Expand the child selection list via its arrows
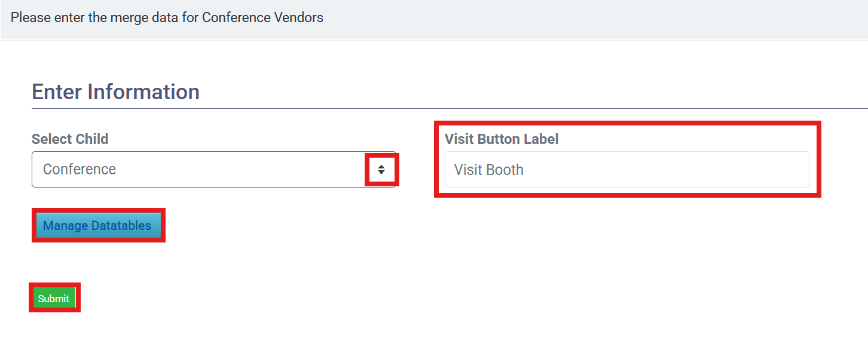This screenshot has width=868, height=344. tap(381, 170)
